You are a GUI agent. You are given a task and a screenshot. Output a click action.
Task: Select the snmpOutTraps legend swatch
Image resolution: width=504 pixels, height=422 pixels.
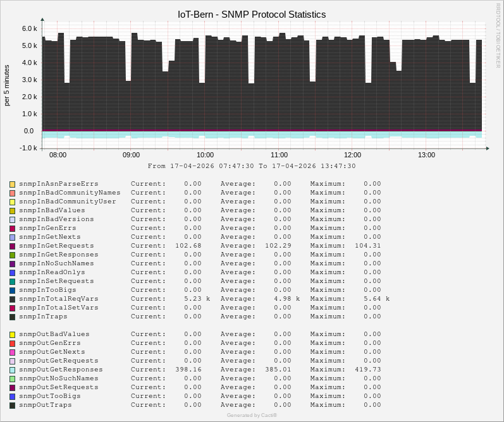[x=12, y=405]
